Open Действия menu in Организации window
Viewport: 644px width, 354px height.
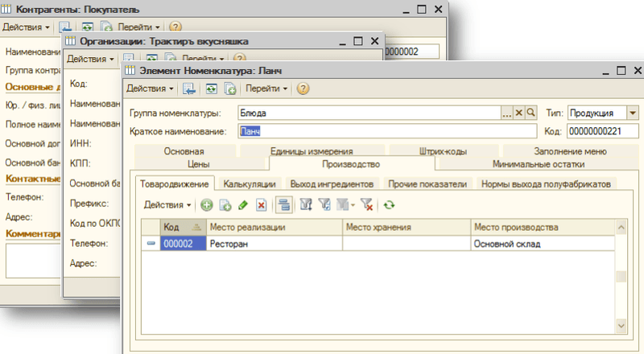[90, 59]
